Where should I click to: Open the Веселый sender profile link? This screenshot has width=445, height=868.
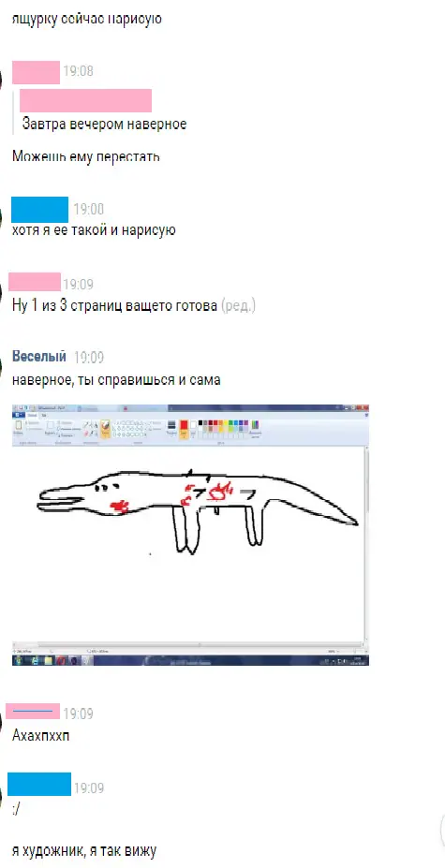(38, 356)
